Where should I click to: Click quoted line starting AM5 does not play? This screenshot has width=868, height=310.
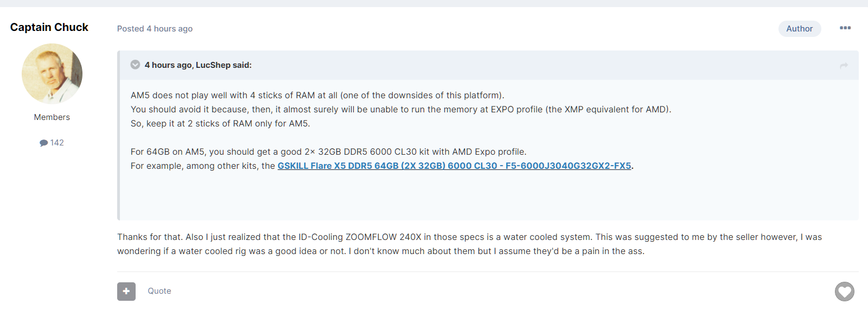[x=317, y=95]
